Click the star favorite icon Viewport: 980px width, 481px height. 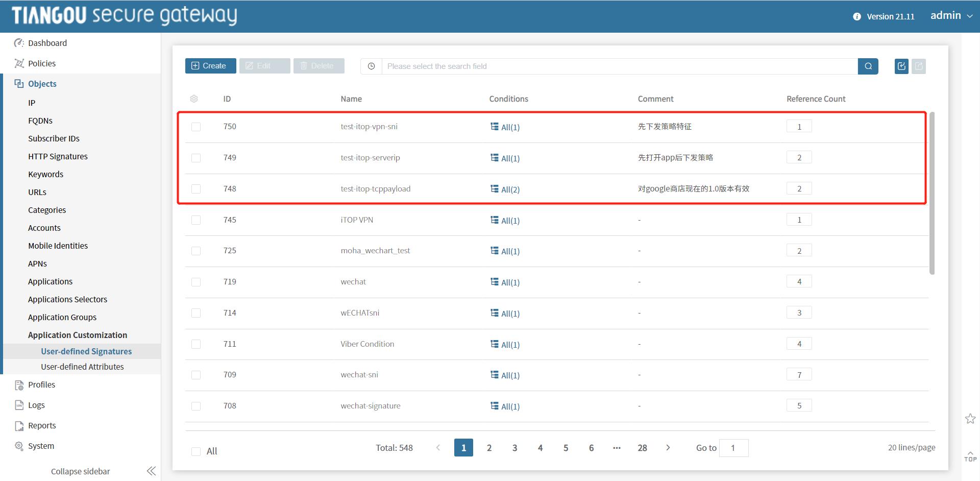click(x=970, y=419)
